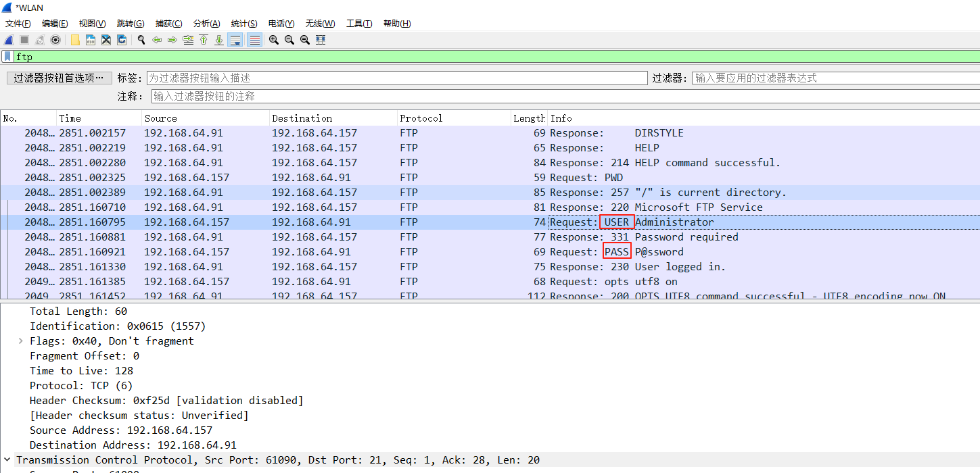Open the 分析(A) menu
Viewport: 980px width, 473px height.
206,24
